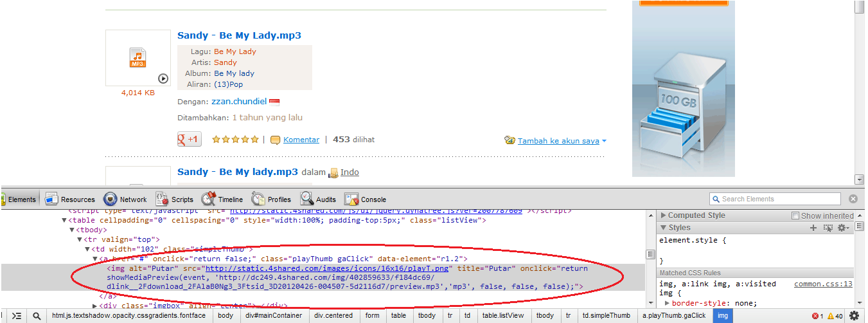This screenshot has width=868, height=323.
Task: Collapse the tr valign top node
Action: [x=80, y=239]
